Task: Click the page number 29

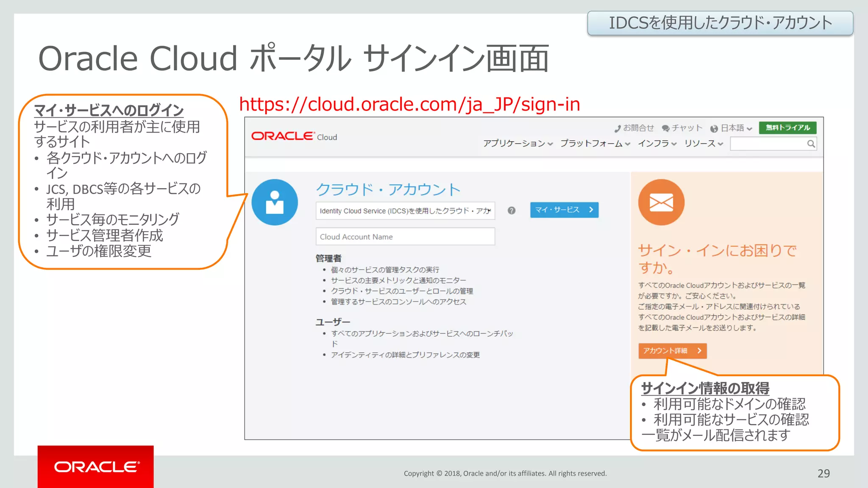Action: pyautogui.click(x=823, y=473)
